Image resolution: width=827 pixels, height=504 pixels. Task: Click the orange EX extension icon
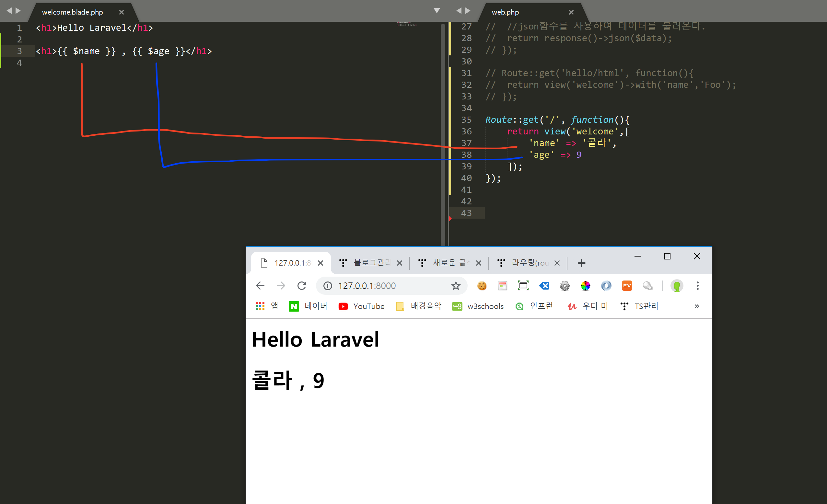point(627,286)
